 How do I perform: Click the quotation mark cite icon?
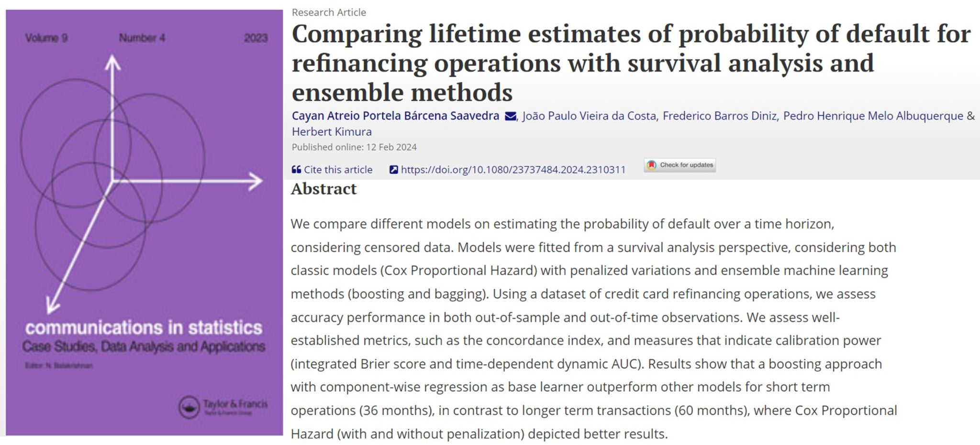tap(296, 170)
